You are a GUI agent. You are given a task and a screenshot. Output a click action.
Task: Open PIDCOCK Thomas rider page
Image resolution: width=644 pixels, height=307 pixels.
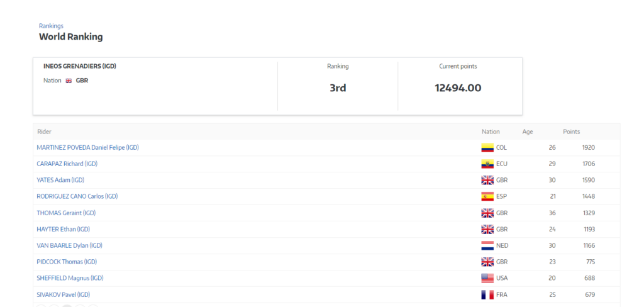click(x=67, y=262)
